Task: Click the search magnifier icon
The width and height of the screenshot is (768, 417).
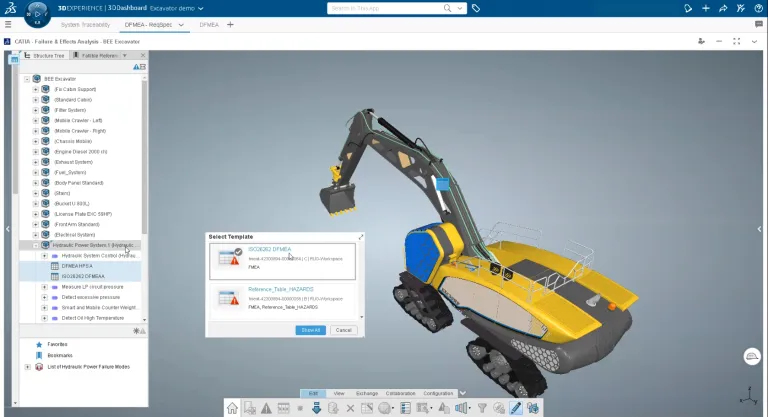Action: pos(447,8)
